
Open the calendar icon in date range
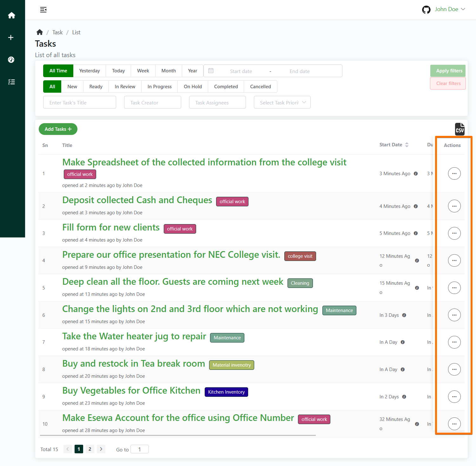click(x=211, y=71)
